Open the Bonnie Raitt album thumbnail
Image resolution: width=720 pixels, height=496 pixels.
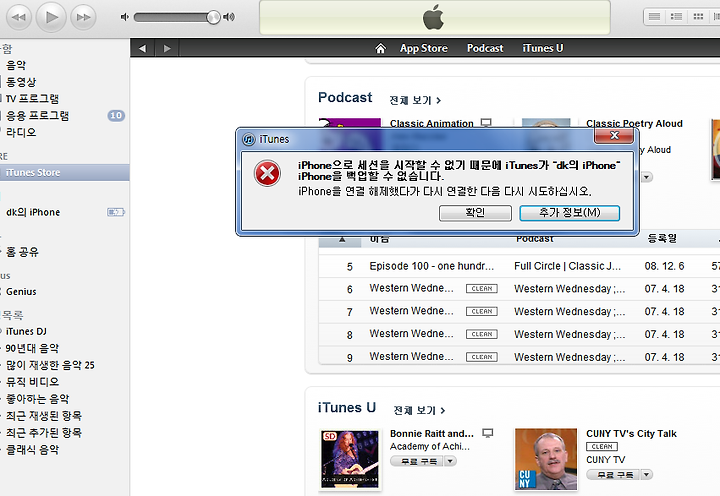(350, 459)
